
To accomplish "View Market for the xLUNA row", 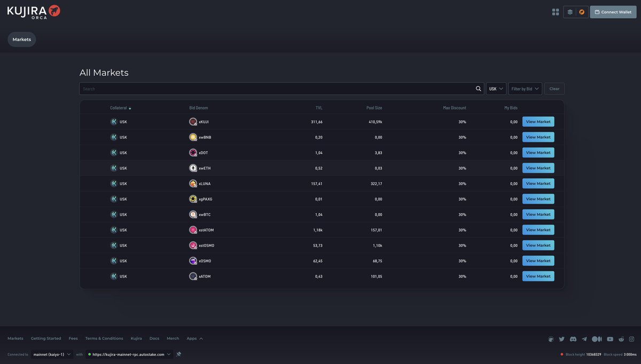I will (538, 184).
